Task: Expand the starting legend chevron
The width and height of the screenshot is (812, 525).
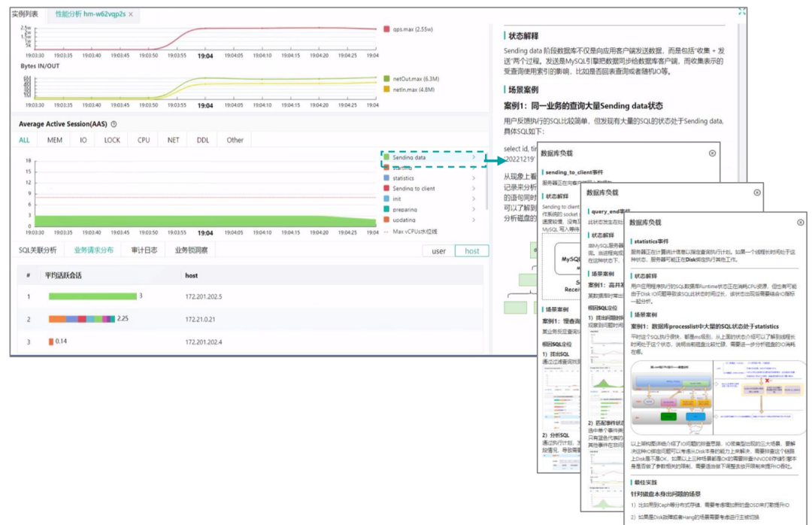Action: [x=474, y=168]
